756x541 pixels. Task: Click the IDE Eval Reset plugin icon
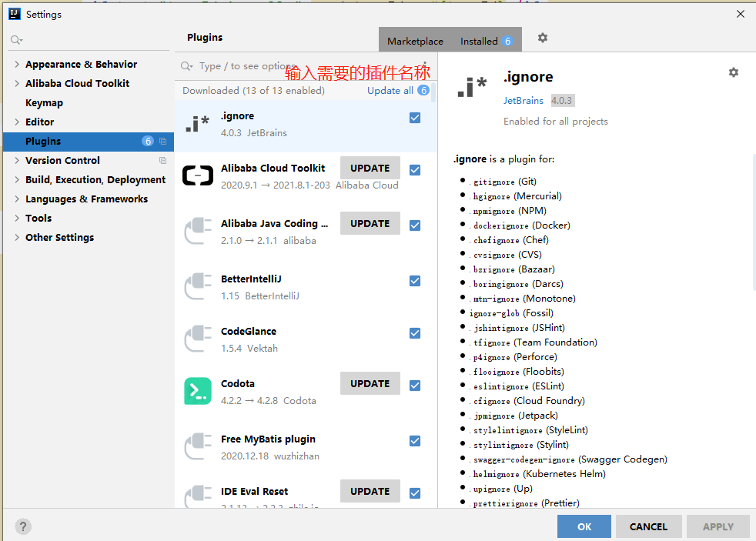(x=198, y=496)
